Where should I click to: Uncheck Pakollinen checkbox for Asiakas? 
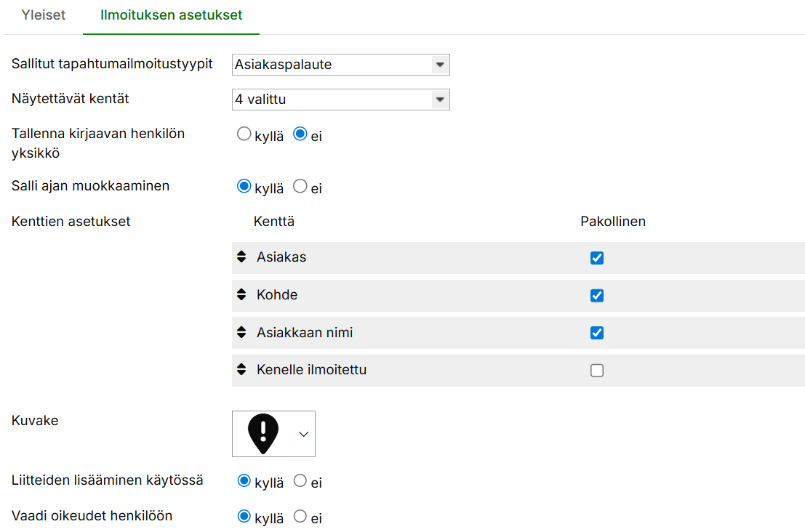(x=597, y=258)
